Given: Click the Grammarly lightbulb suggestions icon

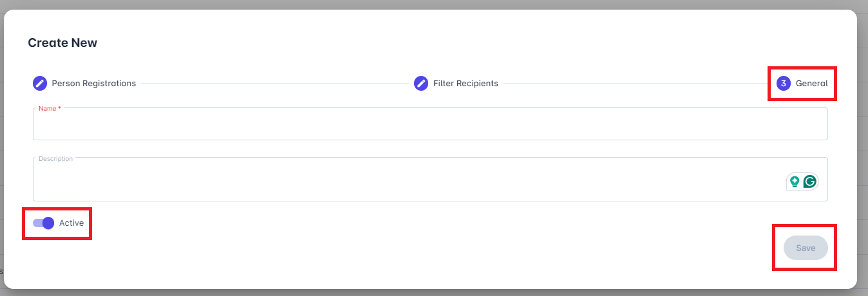Looking at the screenshot, I should pyautogui.click(x=795, y=181).
